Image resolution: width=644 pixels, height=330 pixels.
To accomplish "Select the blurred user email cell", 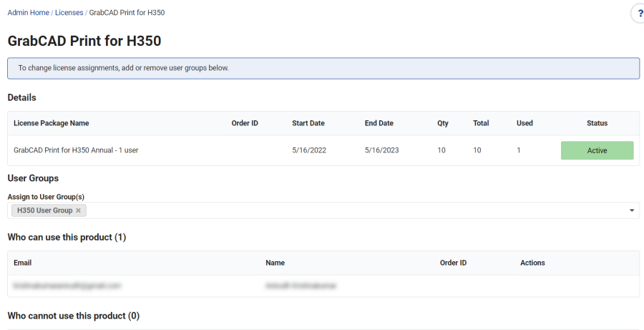I will click(x=67, y=285).
